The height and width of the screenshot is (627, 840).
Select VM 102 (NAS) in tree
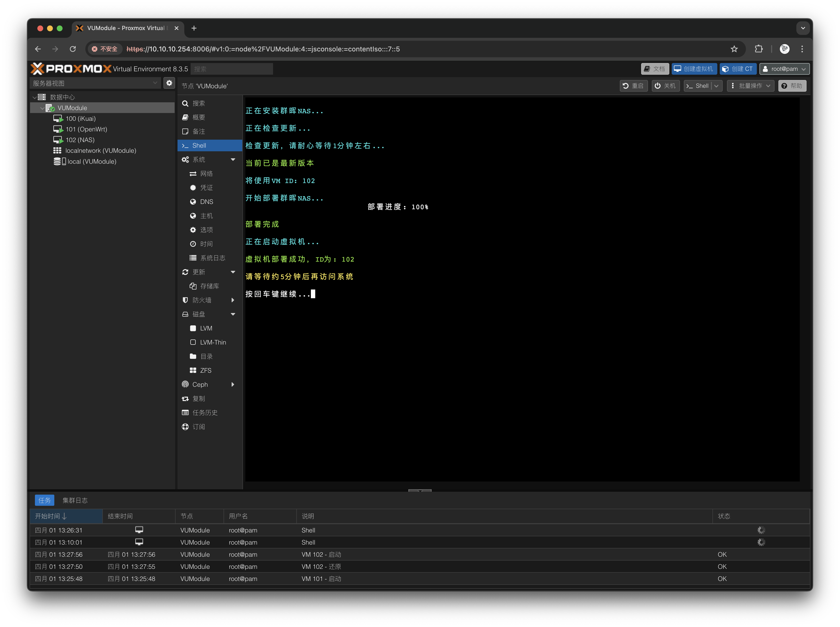(x=80, y=140)
